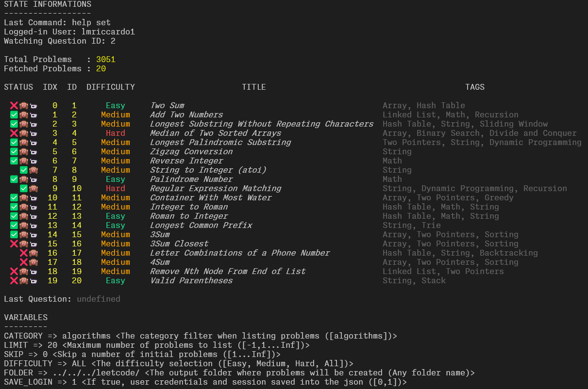Click the green check for Regular Expression Matching
The width and height of the screenshot is (588, 389).
click(23, 188)
